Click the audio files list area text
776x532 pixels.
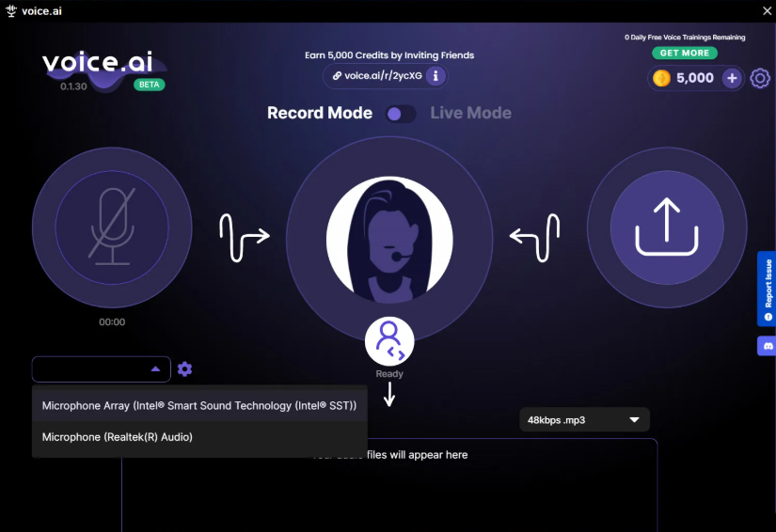pos(389,454)
